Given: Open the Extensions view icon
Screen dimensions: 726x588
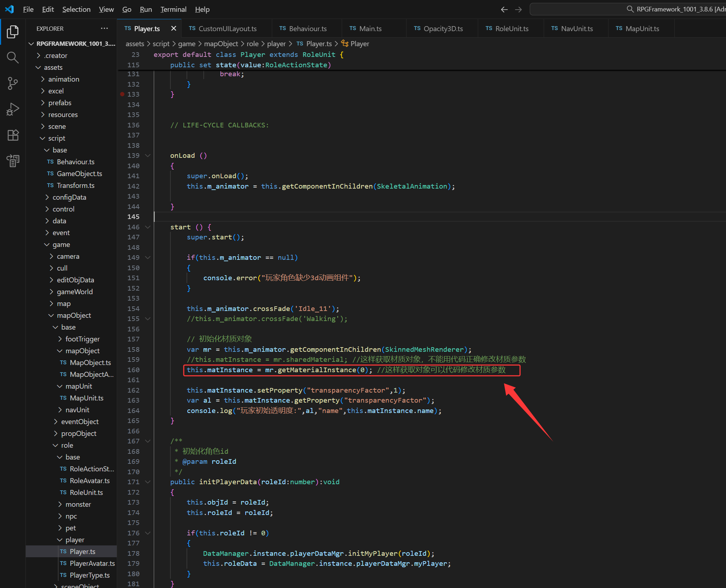Looking at the screenshot, I should point(13,135).
